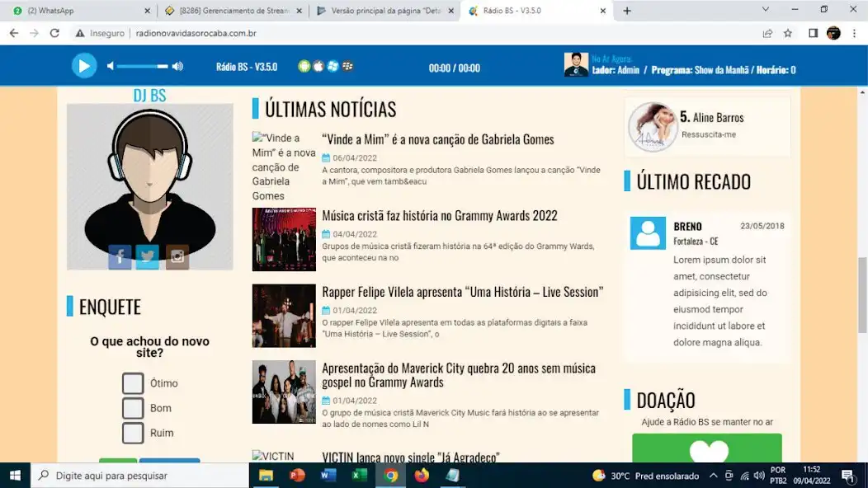Open DJ BS Twitter icon
Image resolution: width=868 pixels, height=488 pixels.
click(148, 256)
